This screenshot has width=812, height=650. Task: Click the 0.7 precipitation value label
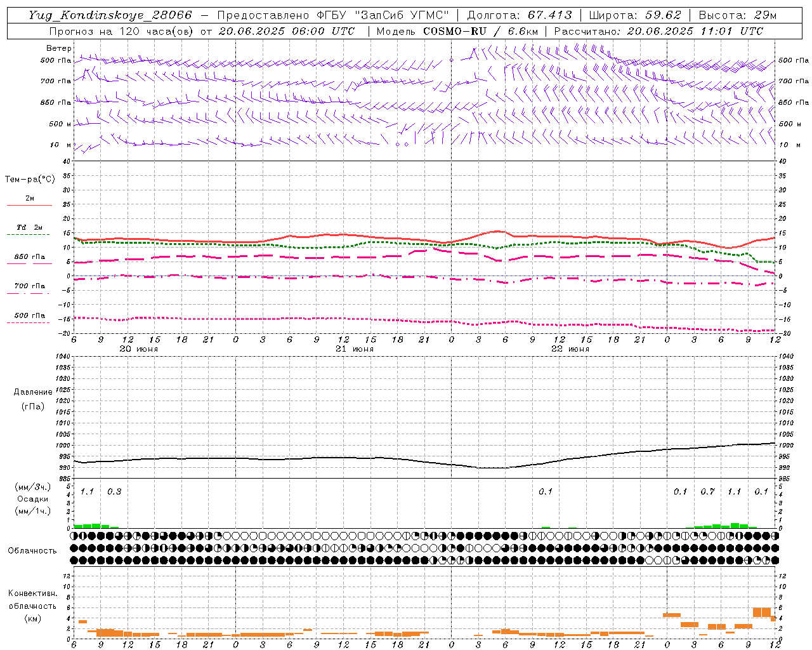pos(707,491)
